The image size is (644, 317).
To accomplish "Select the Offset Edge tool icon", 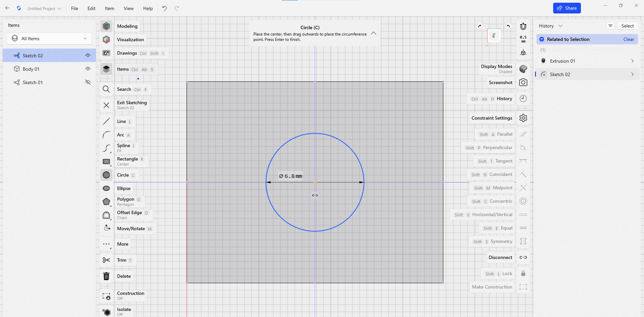I will coord(106,215).
